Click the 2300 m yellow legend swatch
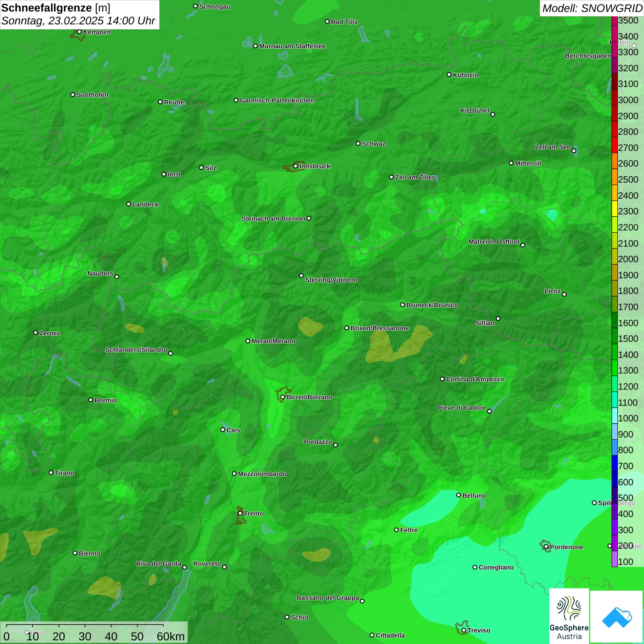 615,209
